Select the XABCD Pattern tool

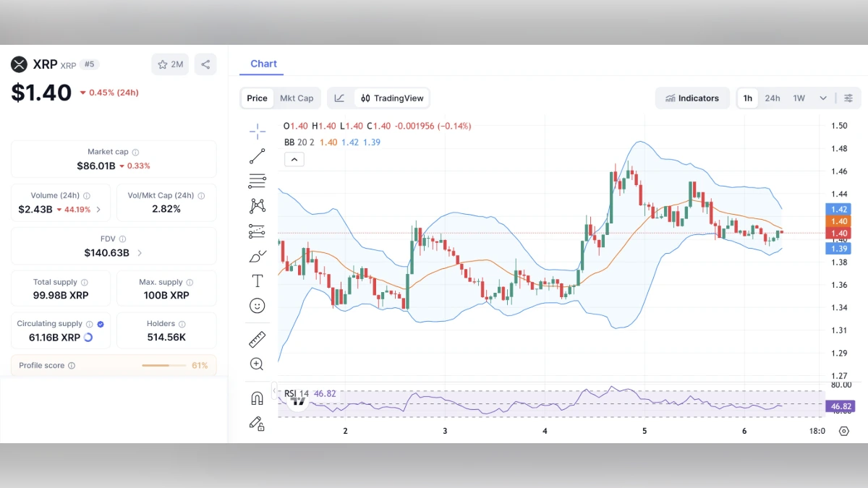pos(257,206)
